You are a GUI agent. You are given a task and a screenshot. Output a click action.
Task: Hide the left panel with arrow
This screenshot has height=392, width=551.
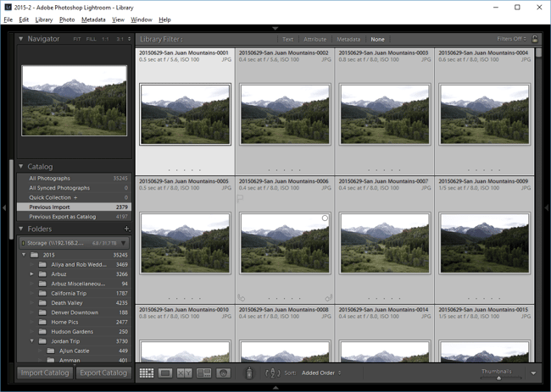click(4, 207)
